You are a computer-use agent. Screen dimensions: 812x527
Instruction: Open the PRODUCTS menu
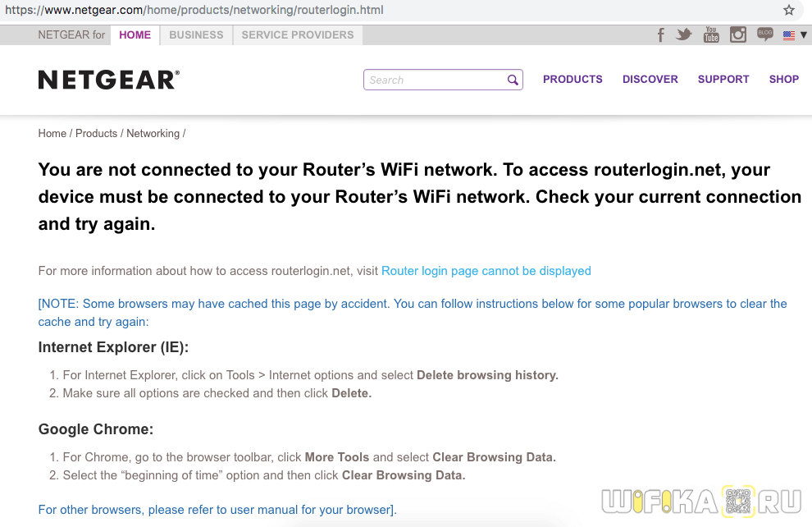(573, 80)
